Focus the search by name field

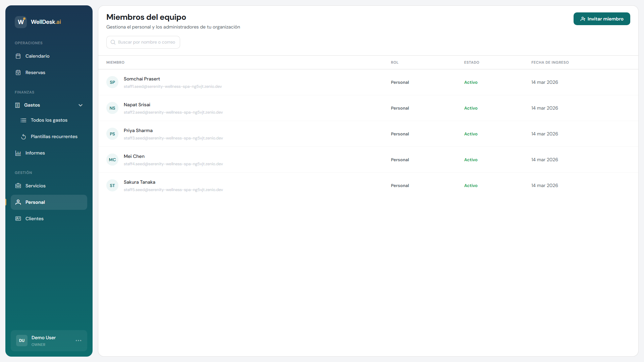click(146, 42)
